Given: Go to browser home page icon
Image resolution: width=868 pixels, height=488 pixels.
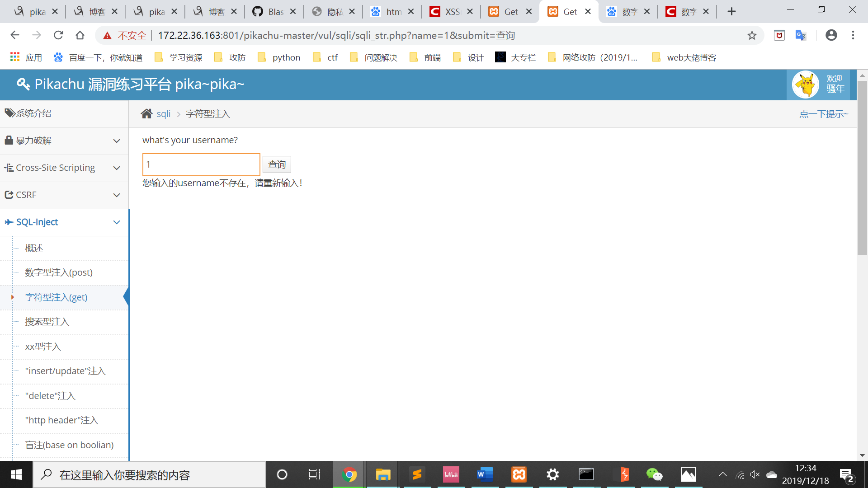Looking at the screenshot, I should click(x=80, y=35).
